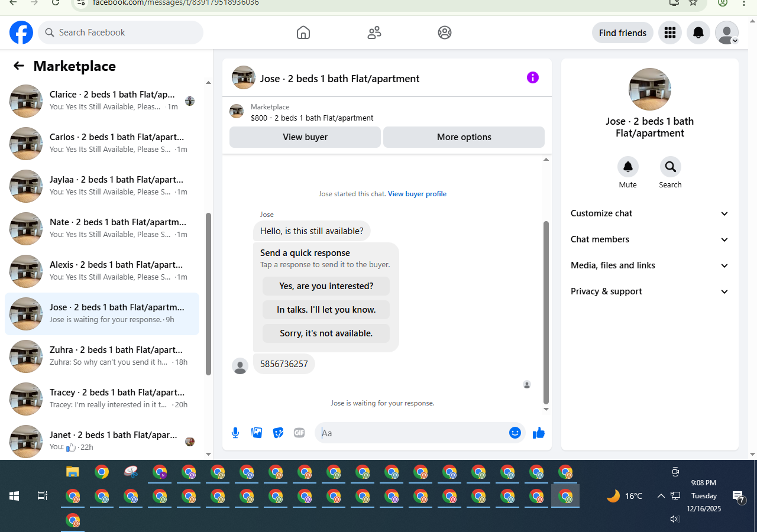The height and width of the screenshot is (532, 757).
Task: Click the Find friends button
Action: pyautogui.click(x=623, y=33)
